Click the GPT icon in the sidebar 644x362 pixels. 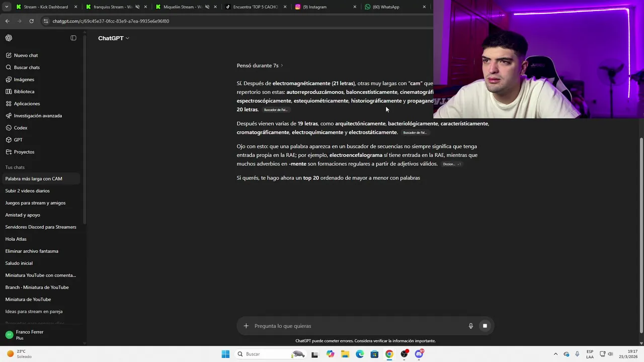[9, 140]
